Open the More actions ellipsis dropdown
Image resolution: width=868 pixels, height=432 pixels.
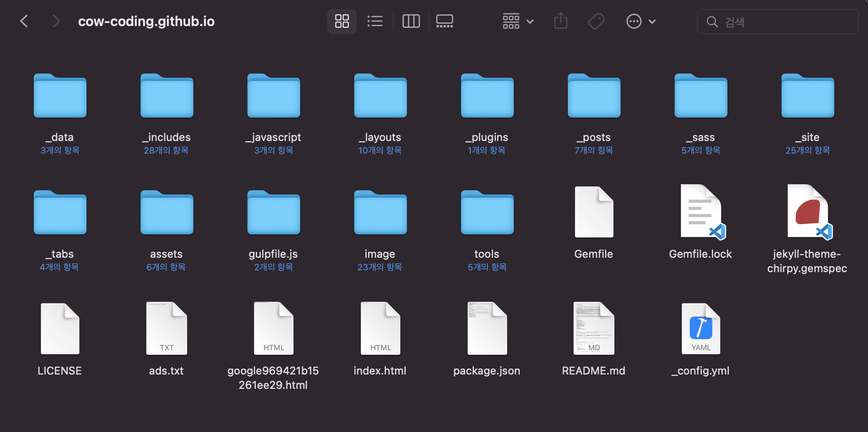click(634, 21)
